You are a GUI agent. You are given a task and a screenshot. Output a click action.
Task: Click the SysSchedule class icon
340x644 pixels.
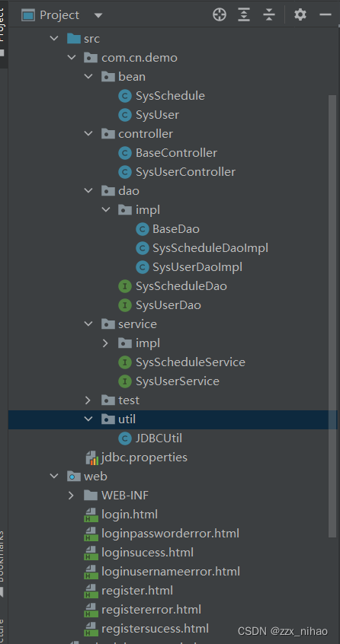[x=124, y=96]
